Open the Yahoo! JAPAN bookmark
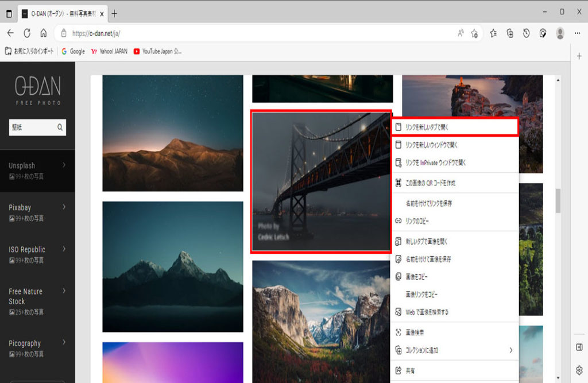The height and width of the screenshot is (383, 588). 108,51
